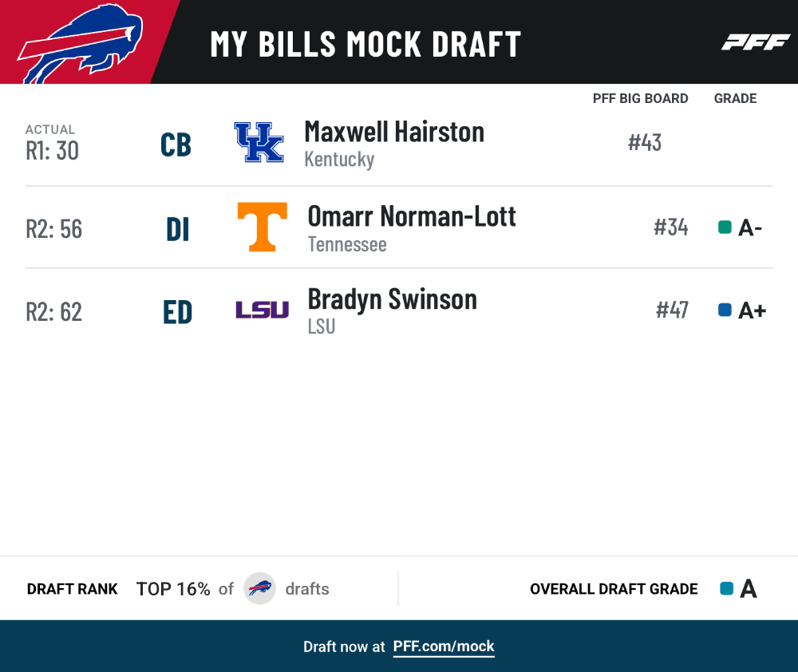Click the My Bills Mock Draft title
Image resolution: width=798 pixels, height=672 pixels.
[365, 44]
